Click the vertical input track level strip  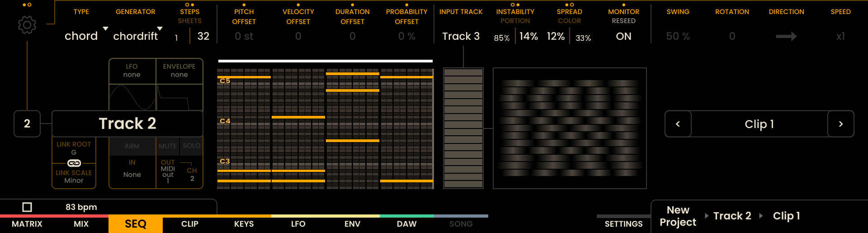tap(463, 128)
